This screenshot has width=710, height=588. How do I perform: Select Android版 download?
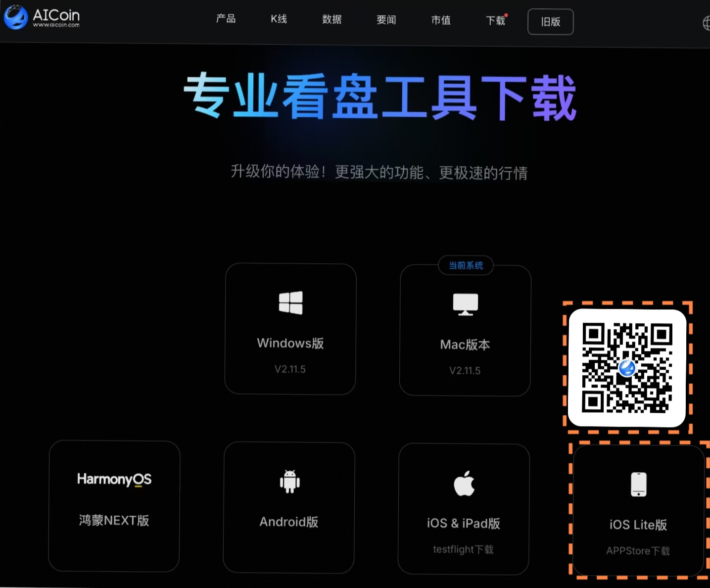289,507
